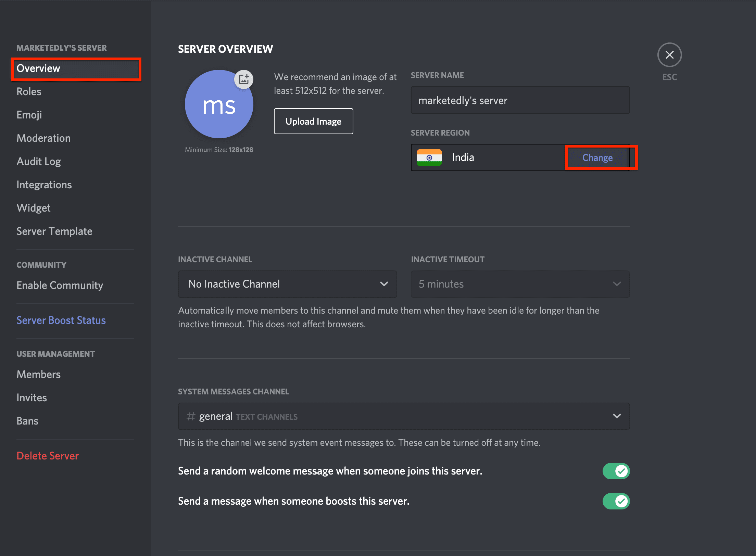The width and height of the screenshot is (756, 556).
Task: Disable the active welcome message toggle
Action: click(616, 470)
